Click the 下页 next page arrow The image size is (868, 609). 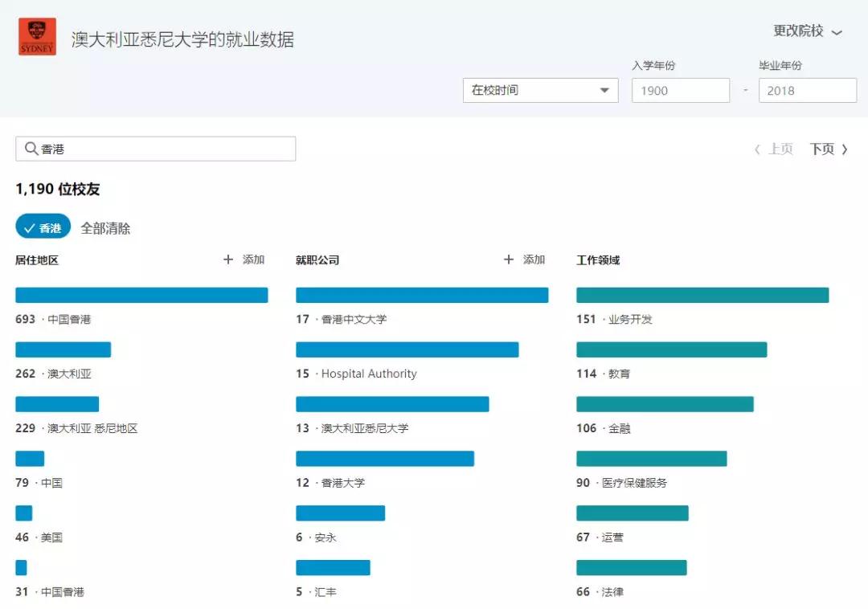[844, 149]
